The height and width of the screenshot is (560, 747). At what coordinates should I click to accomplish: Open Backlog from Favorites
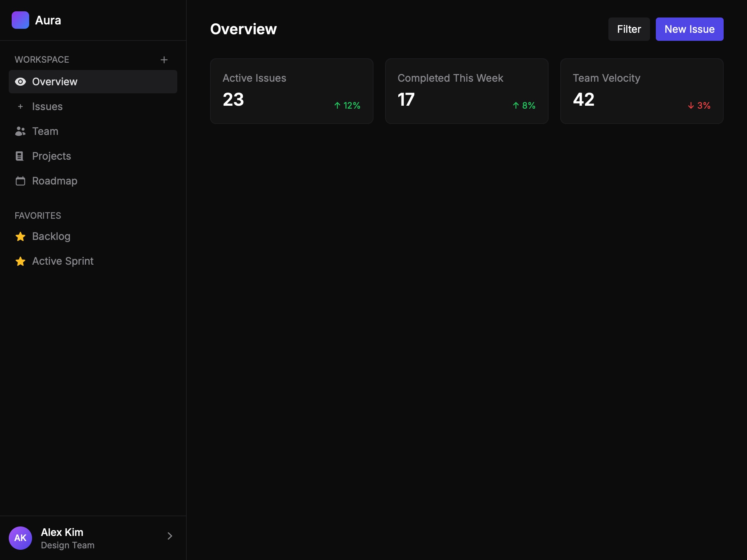[x=51, y=236]
